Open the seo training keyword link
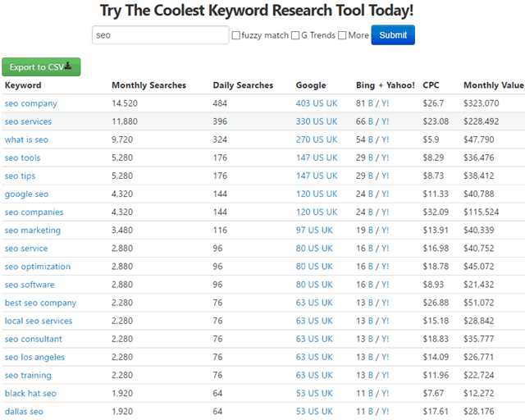 [28, 375]
